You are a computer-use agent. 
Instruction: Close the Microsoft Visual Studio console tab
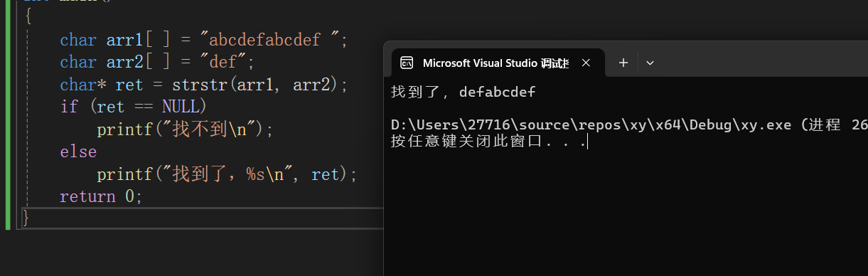coord(586,63)
